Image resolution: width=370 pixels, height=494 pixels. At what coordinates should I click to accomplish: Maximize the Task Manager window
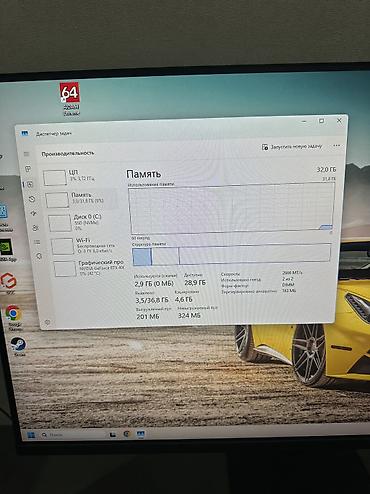(322, 121)
